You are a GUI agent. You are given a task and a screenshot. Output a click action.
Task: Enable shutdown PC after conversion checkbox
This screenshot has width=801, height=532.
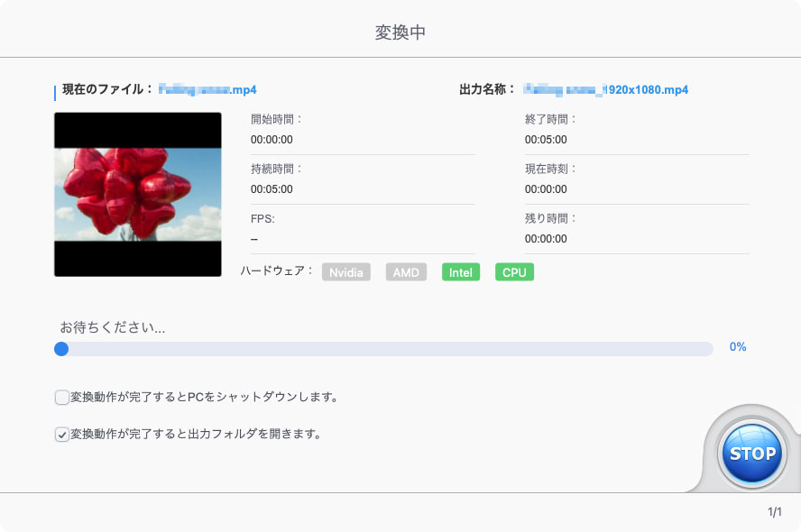(62, 398)
